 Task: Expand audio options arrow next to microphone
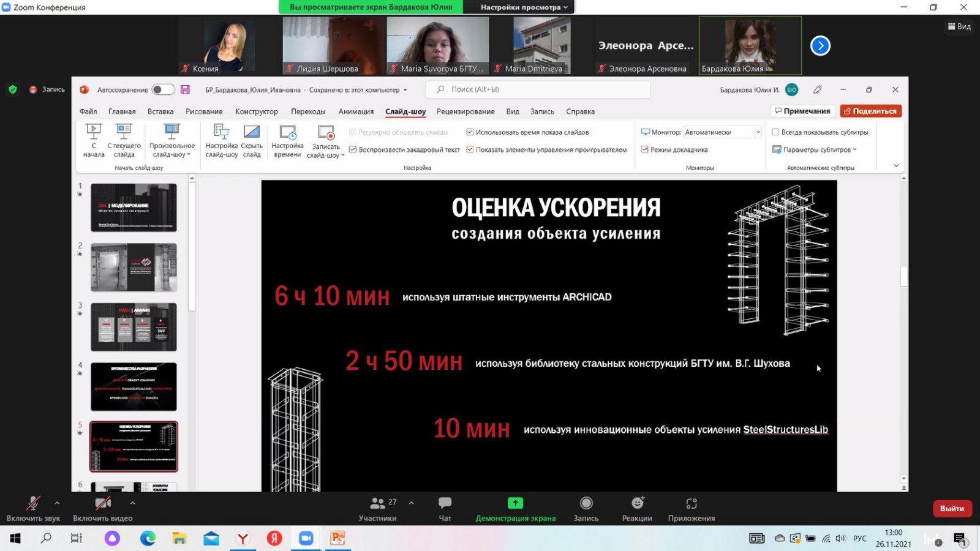coord(57,503)
